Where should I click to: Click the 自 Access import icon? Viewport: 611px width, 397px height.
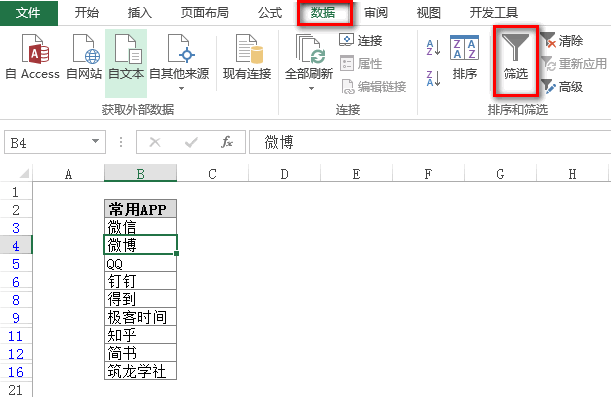click(35, 49)
